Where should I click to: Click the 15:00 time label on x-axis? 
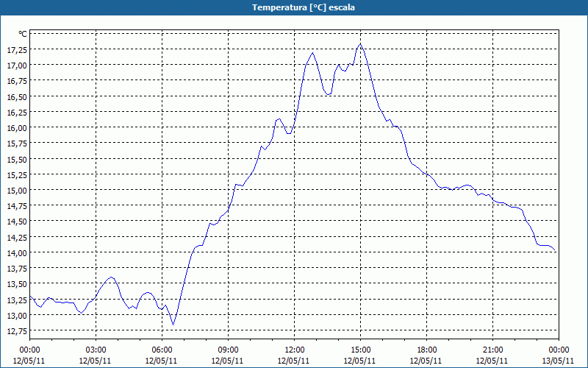click(x=361, y=350)
